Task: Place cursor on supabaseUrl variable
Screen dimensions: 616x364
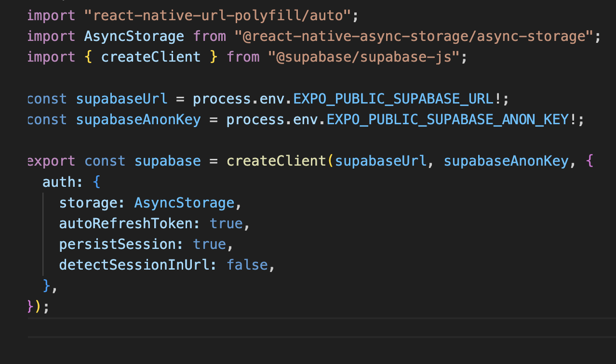Action: (121, 98)
